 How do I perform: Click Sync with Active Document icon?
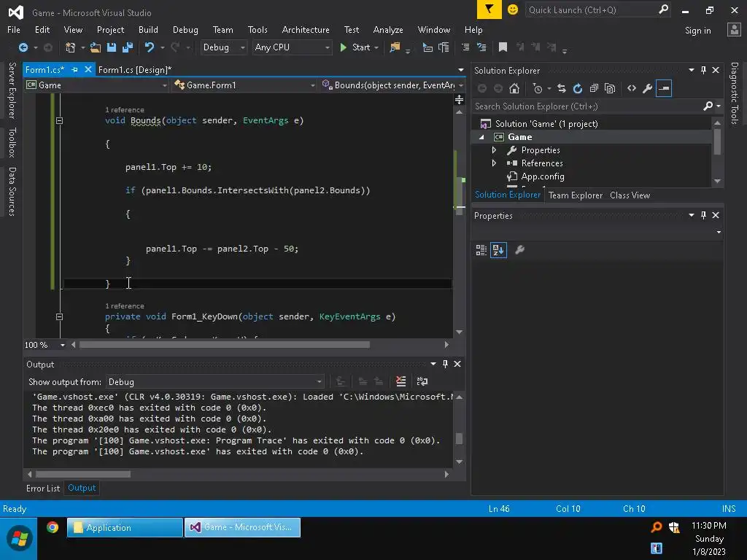coord(562,88)
